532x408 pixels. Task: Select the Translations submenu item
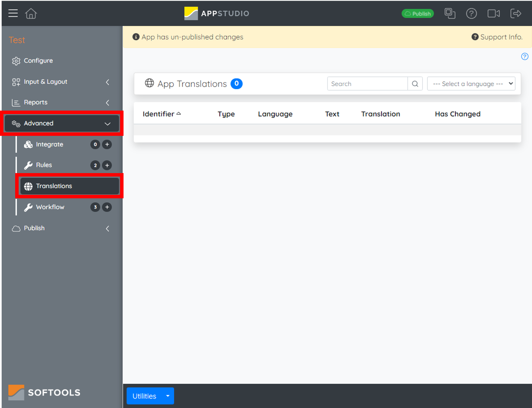click(69, 186)
